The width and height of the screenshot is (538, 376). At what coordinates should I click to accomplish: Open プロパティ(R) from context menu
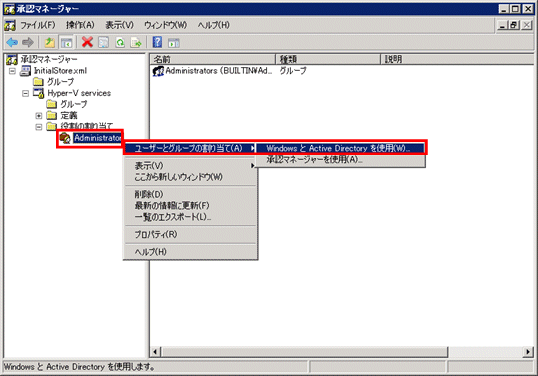(190, 235)
